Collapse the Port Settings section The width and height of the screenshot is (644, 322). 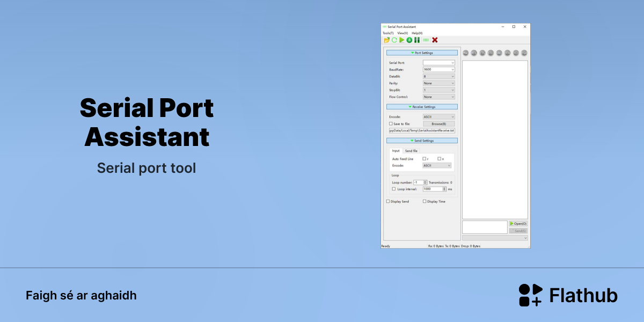[x=422, y=53]
